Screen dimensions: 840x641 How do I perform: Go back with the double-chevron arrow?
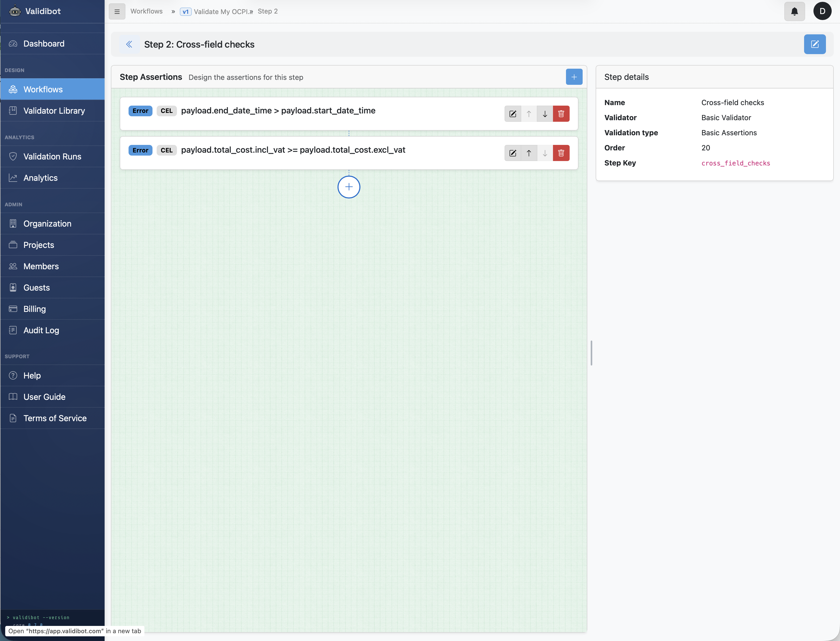coord(129,44)
